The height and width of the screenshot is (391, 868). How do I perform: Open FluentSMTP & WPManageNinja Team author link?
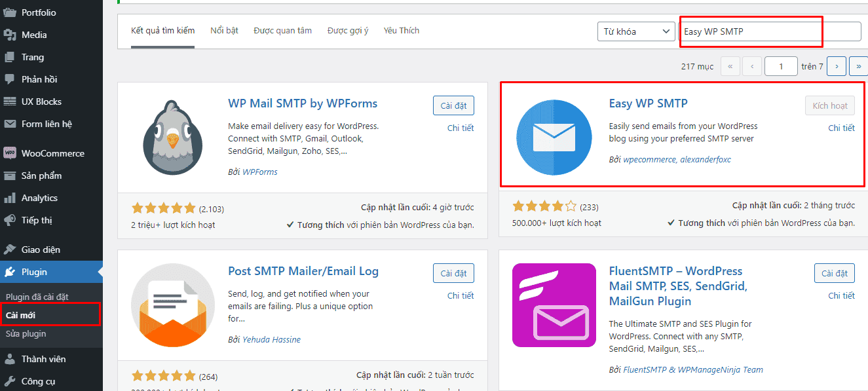click(x=693, y=369)
